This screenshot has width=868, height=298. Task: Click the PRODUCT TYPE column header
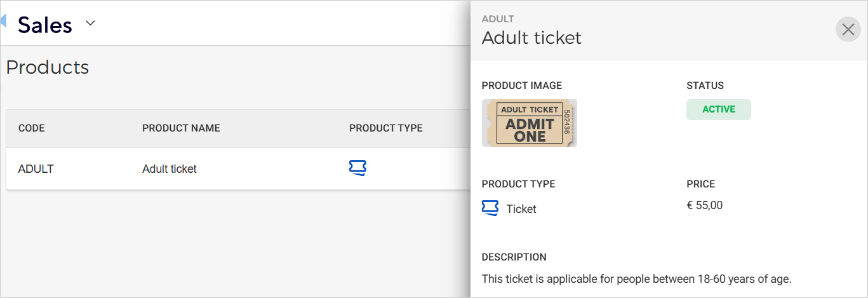(385, 128)
